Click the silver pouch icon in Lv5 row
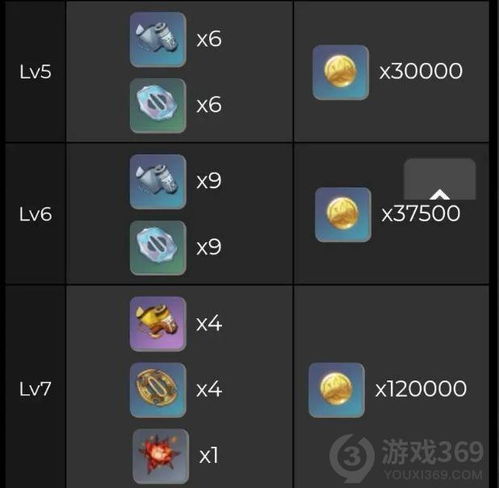The width and height of the screenshot is (499, 488). coord(158,40)
